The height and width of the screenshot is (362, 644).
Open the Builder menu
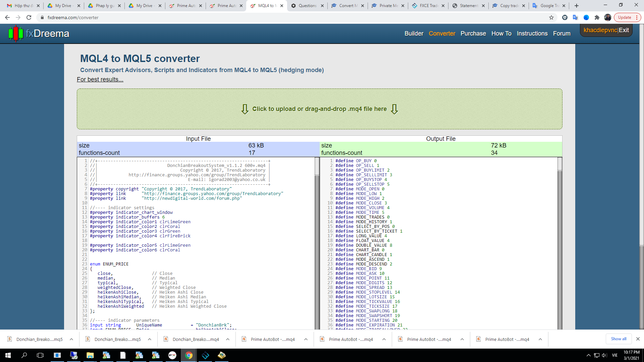414,34
